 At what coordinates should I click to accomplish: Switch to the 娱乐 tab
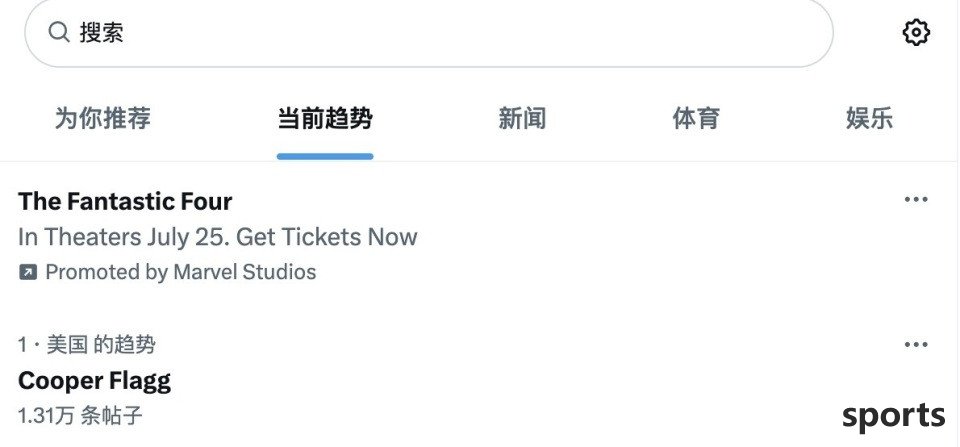click(869, 118)
